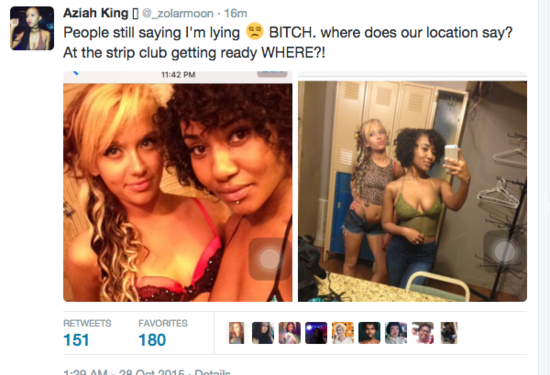
Task: Open fourth liker avatar with dark purple scene
Action: (x=316, y=333)
